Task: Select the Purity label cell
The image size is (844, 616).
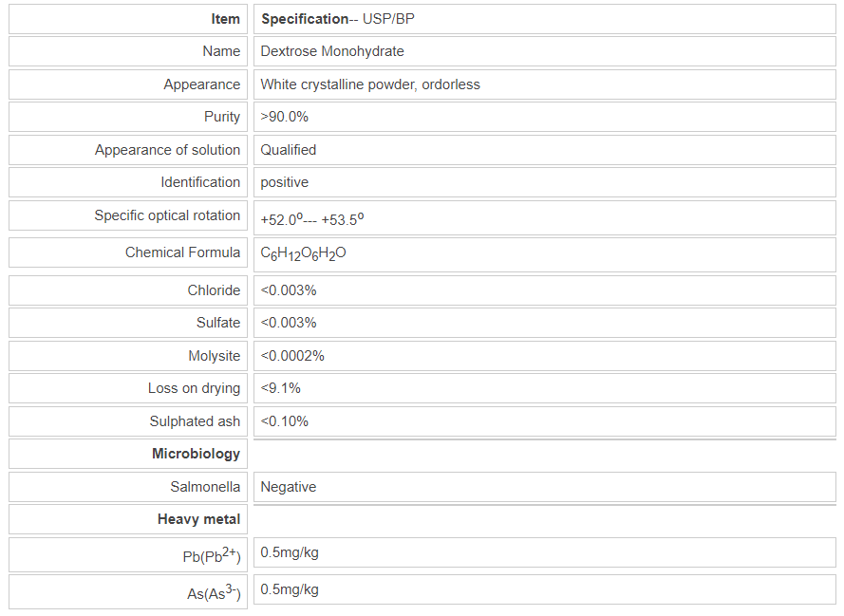Action: tap(222, 117)
